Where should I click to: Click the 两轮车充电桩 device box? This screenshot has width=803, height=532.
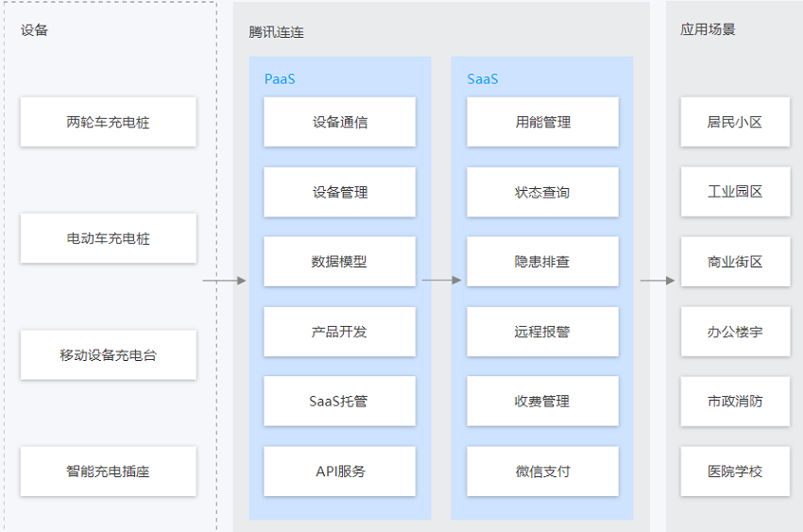pyautogui.click(x=108, y=122)
